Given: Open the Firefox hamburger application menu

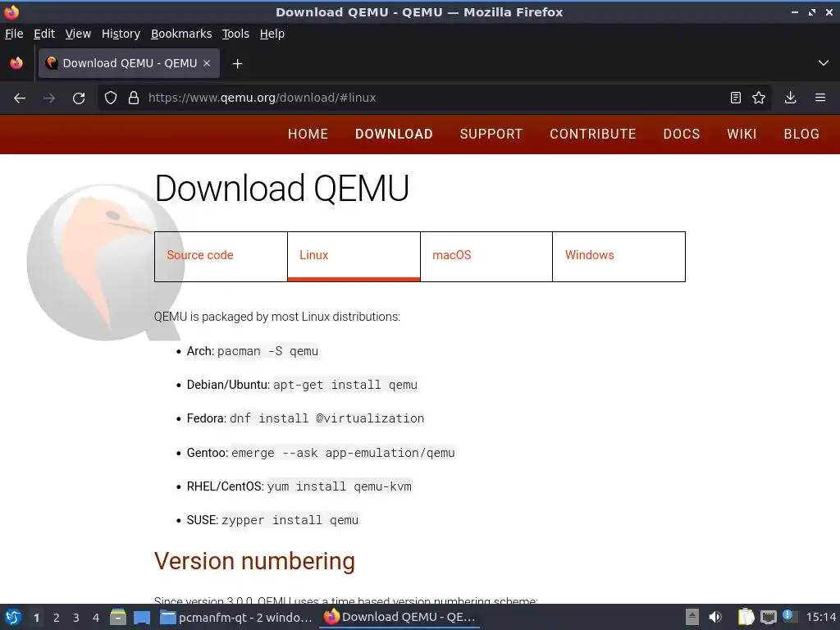Looking at the screenshot, I should (x=820, y=98).
